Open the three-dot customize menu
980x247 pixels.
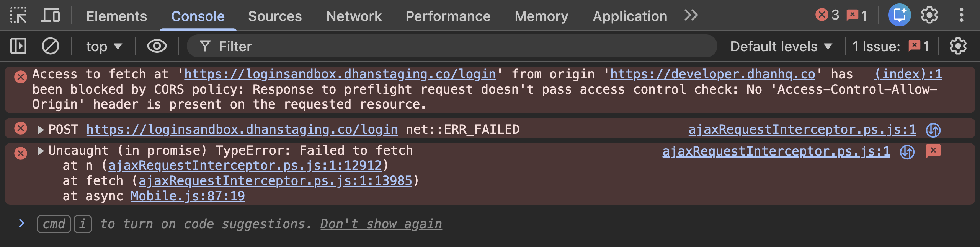tap(961, 15)
